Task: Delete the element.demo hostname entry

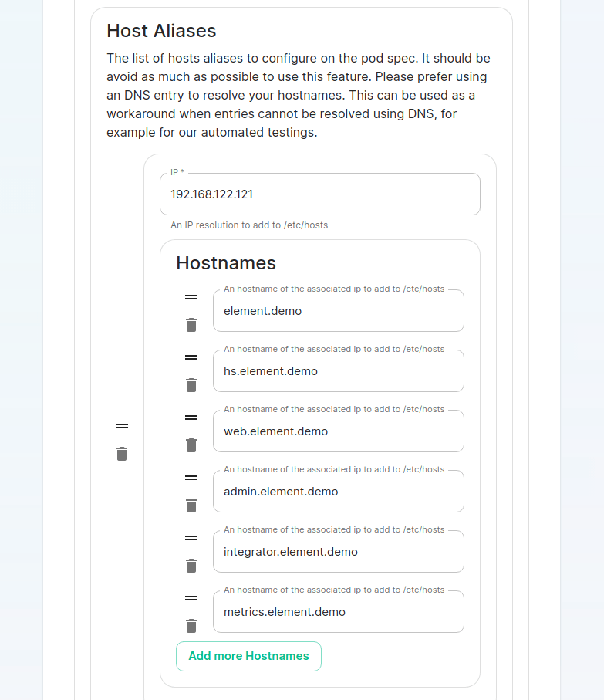Action: click(x=191, y=325)
